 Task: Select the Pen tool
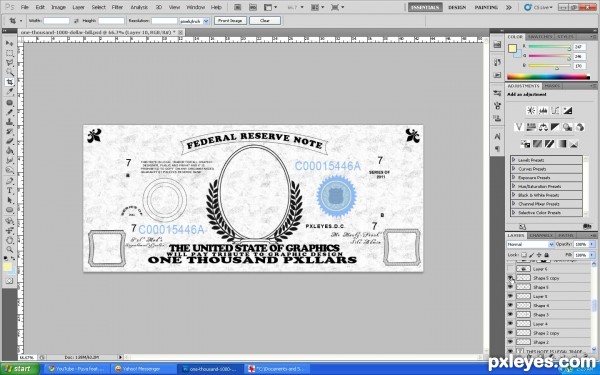[x=10, y=181]
